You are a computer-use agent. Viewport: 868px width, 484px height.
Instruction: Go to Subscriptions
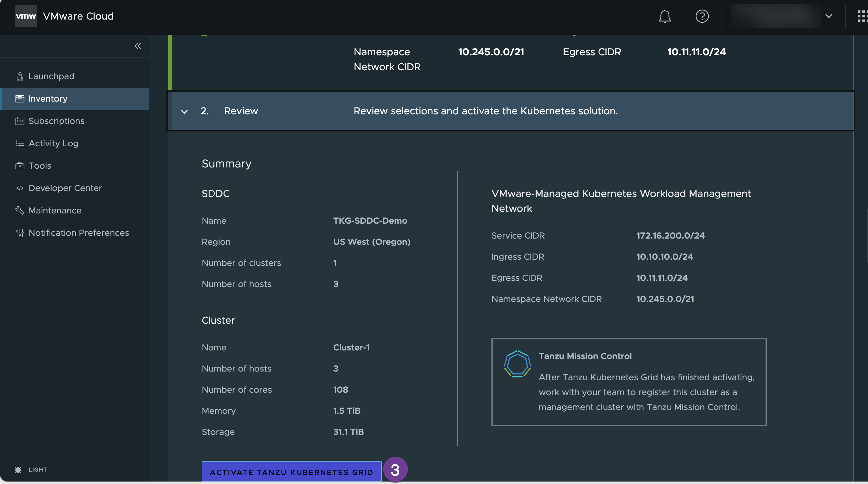[x=75, y=121]
